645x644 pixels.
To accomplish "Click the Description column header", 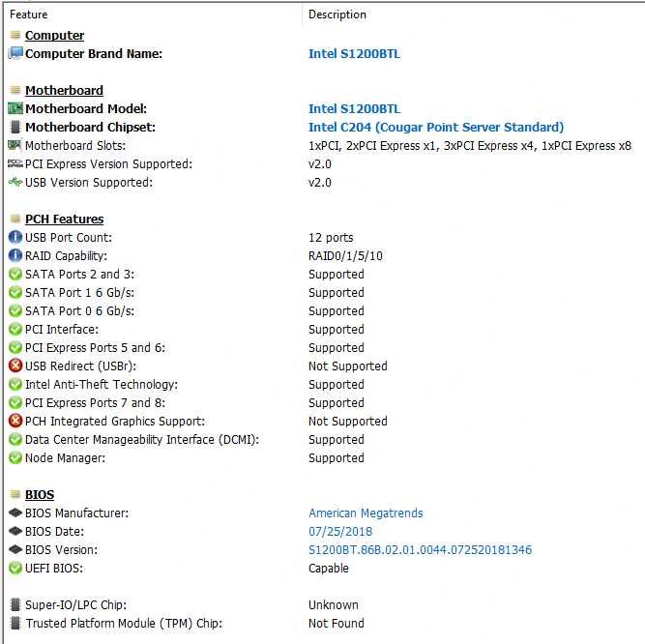I will (337, 15).
